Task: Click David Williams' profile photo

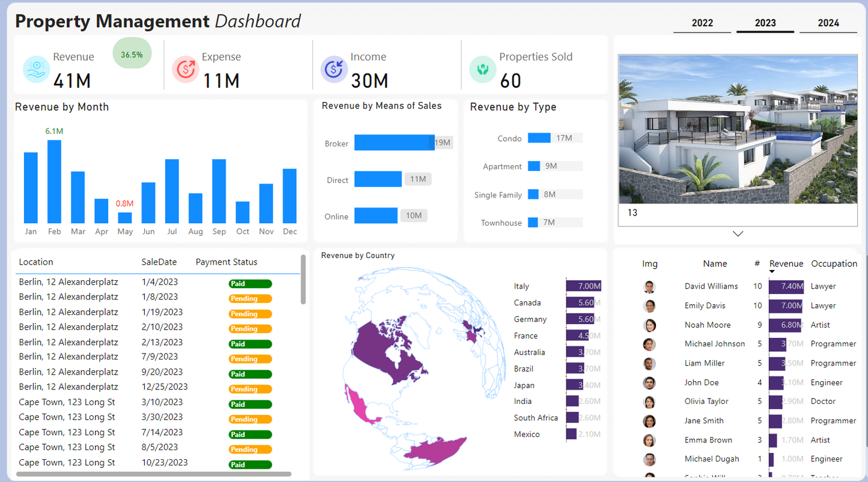Action: (x=649, y=287)
